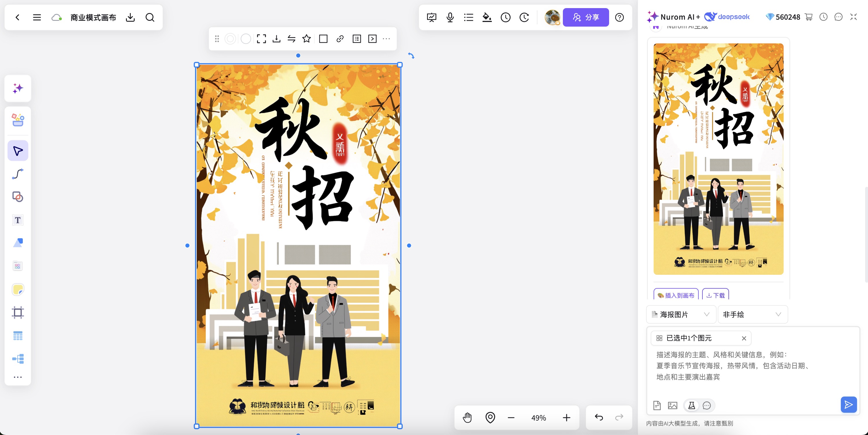Click the diamond credits 560248

tap(783, 17)
